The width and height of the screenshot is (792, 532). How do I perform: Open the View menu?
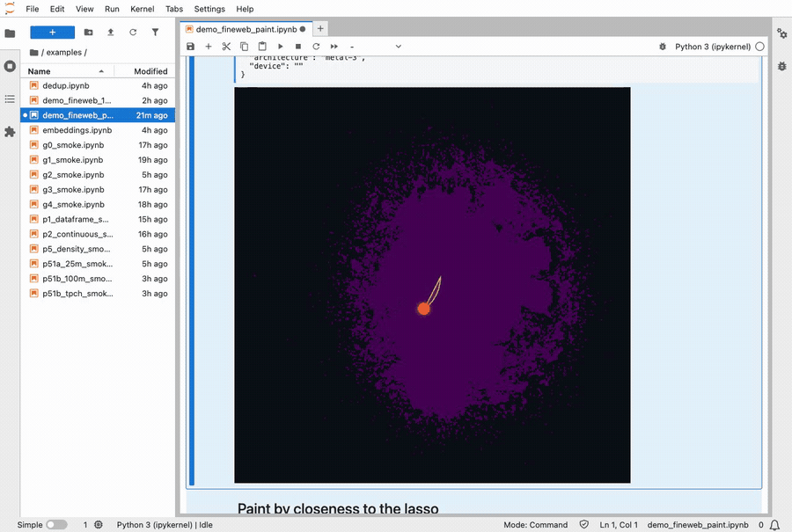click(84, 9)
